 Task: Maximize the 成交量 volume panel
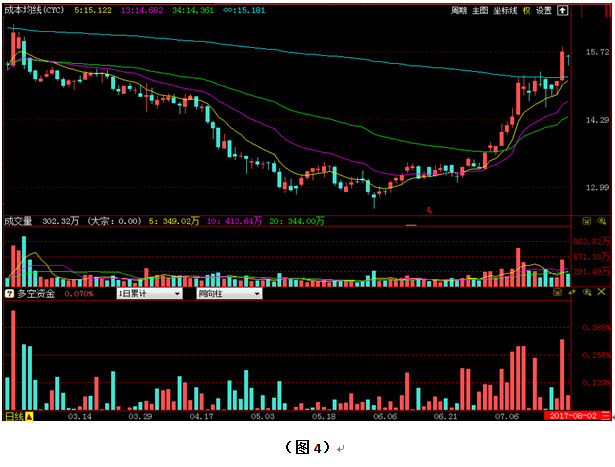click(x=588, y=221)
